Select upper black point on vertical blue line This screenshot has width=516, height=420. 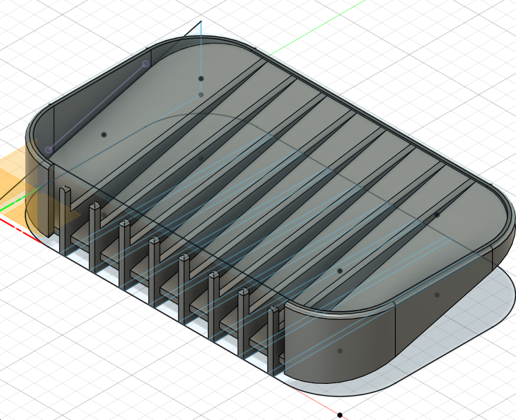[201, 78]
